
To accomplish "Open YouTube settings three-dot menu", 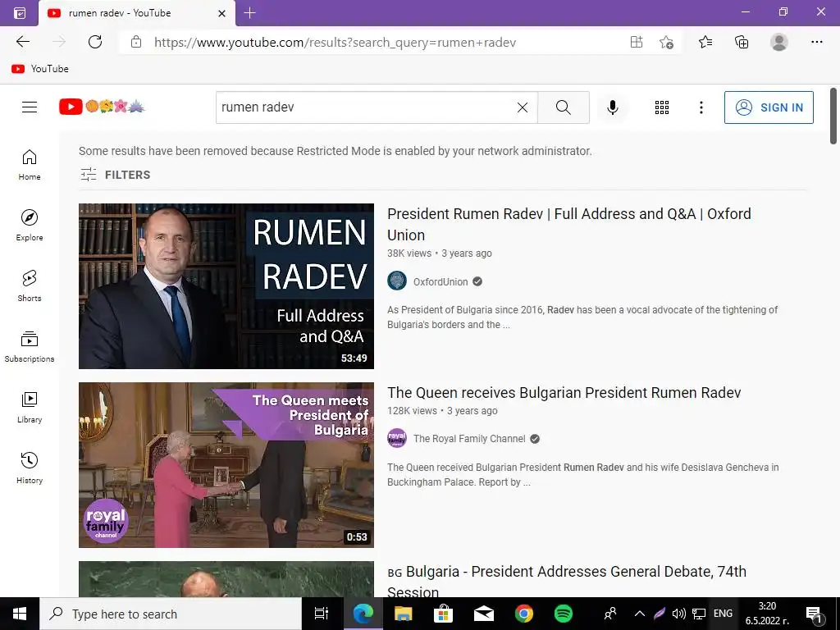I will [x=701, y=107].
